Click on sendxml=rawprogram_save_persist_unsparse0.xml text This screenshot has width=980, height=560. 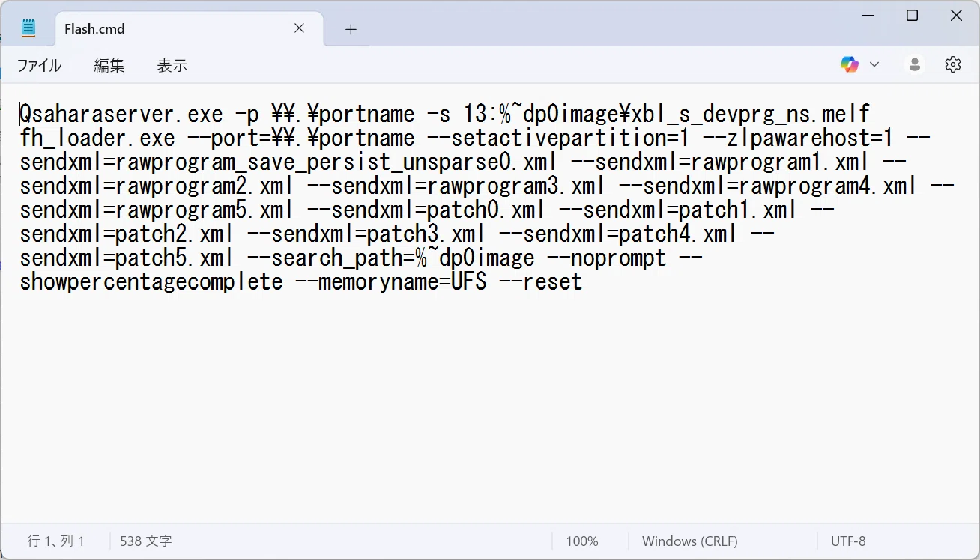pos(288,162)
